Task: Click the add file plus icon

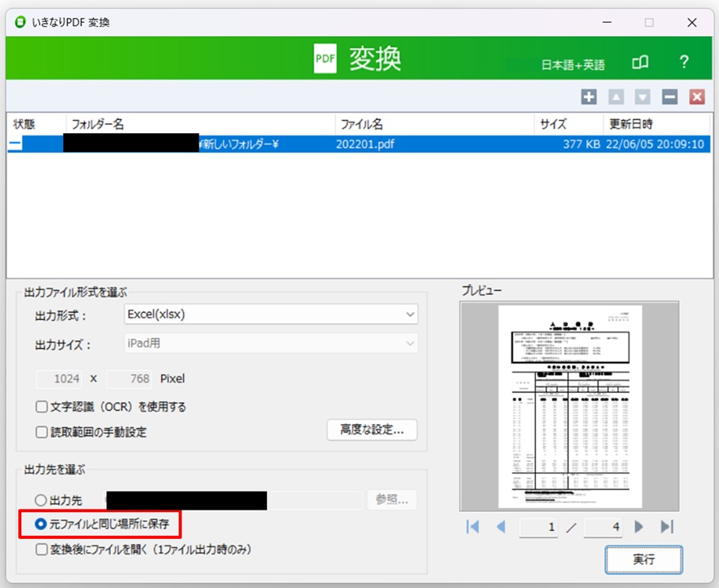Action: coord(588,97)
